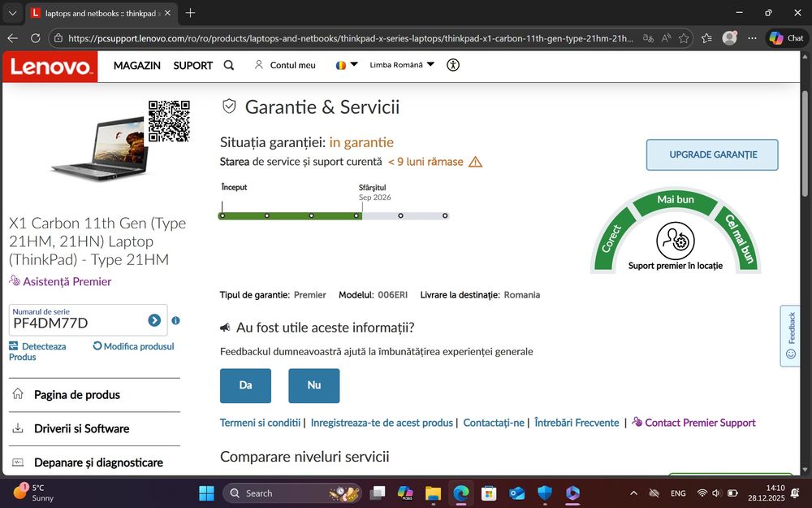Click the ENG language indicator
Viewport: 812px width, 508px height.
[x=678, y=493]
